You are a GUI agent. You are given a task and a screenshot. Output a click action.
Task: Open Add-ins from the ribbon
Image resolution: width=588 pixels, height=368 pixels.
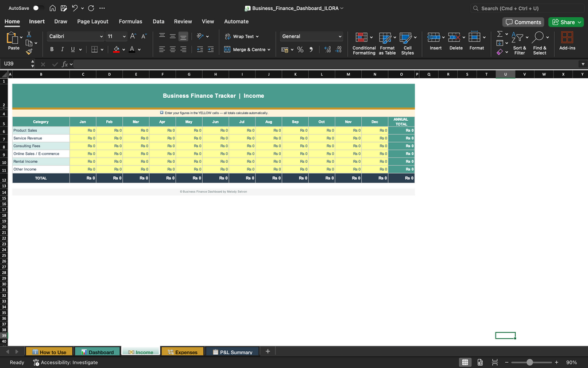(x=567, y=41)
